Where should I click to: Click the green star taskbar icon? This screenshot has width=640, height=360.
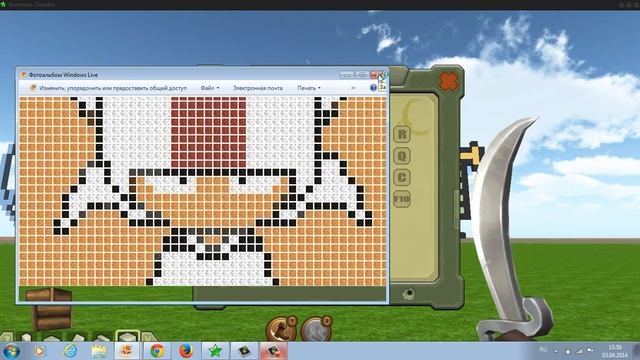coord(215,351)
